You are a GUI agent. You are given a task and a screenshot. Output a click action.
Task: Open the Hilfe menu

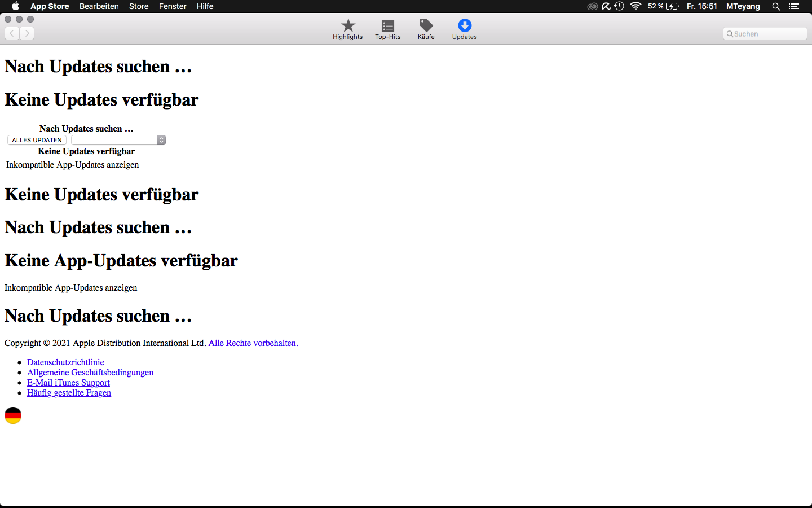point(205,6)
